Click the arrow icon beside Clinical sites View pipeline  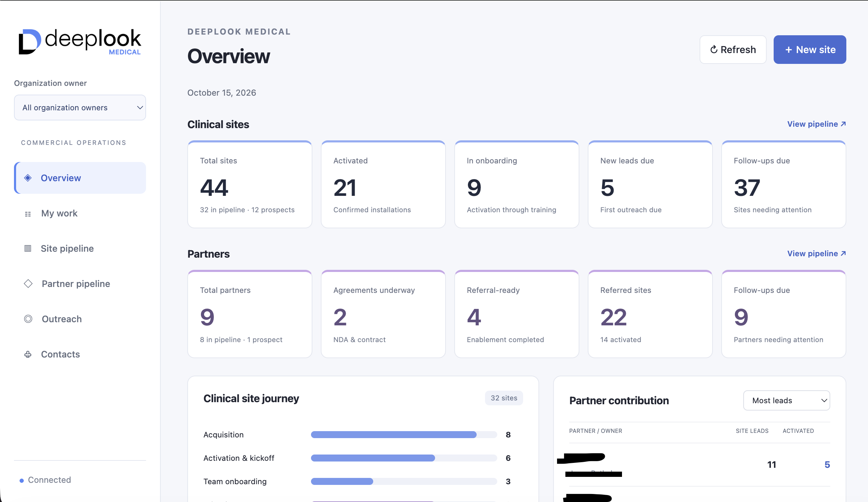click(x=843, y=124)
